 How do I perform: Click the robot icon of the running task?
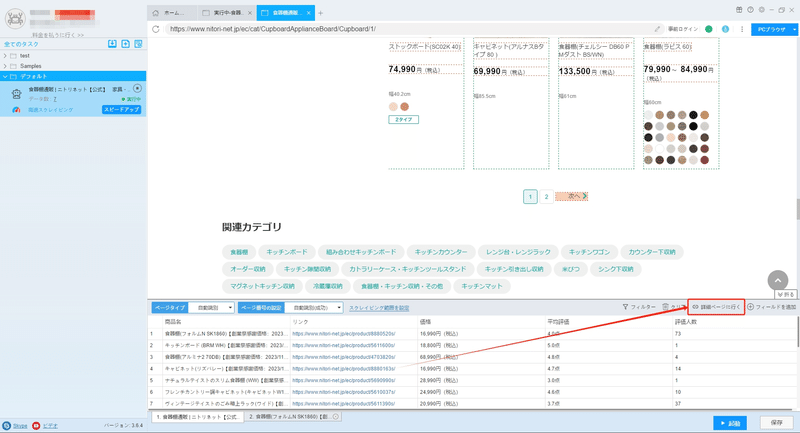(16, 94)
